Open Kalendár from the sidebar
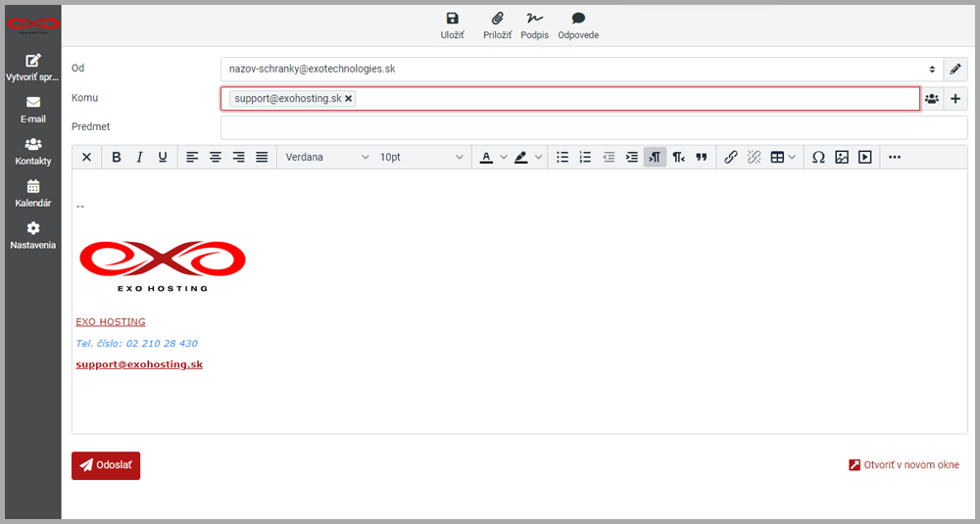 point(33,193)
